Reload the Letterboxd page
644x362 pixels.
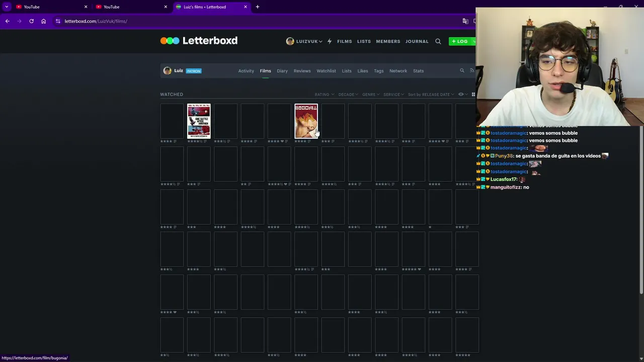pyautogui.click(x=31, y=21)
